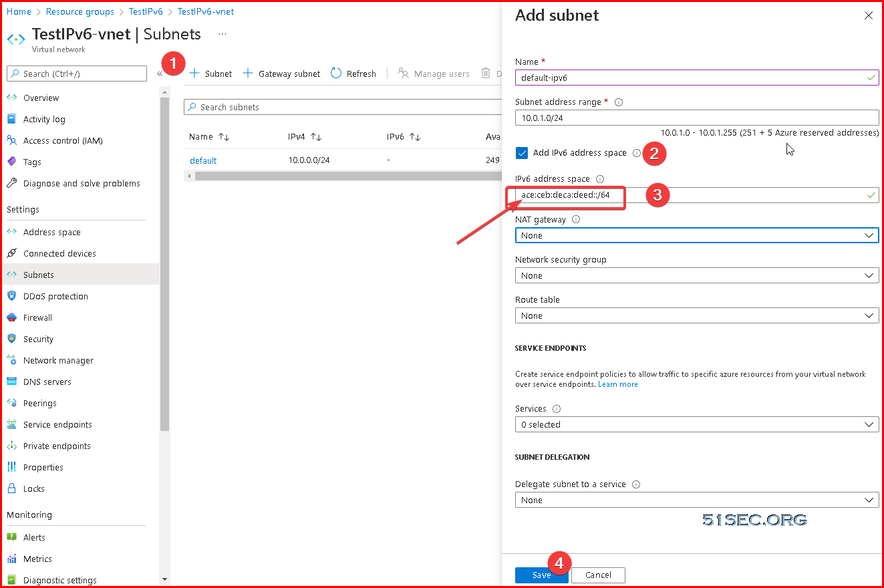
Task: Open Activity log via its sidebar icon
Action: tap(11, 119)
